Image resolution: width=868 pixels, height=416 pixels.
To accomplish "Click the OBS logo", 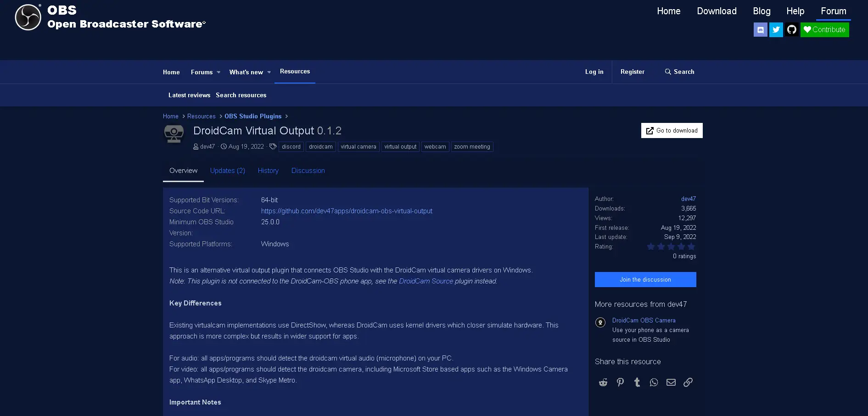I will [x=28, y=17].
